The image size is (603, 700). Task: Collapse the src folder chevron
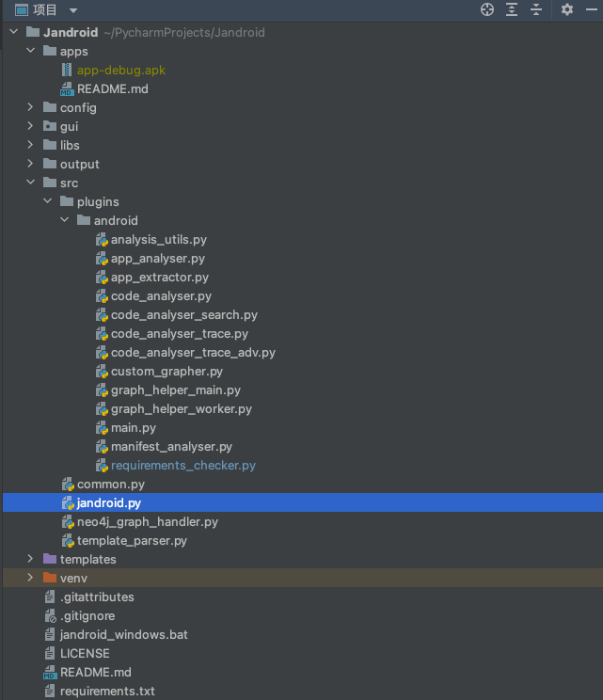(31, 183)
